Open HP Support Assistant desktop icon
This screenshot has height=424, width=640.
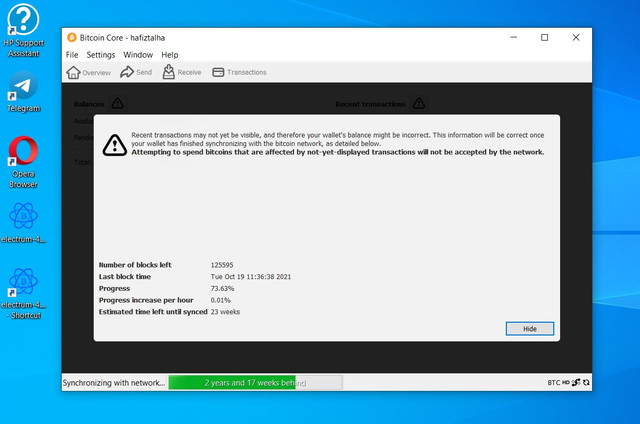(x=23, y=31)
